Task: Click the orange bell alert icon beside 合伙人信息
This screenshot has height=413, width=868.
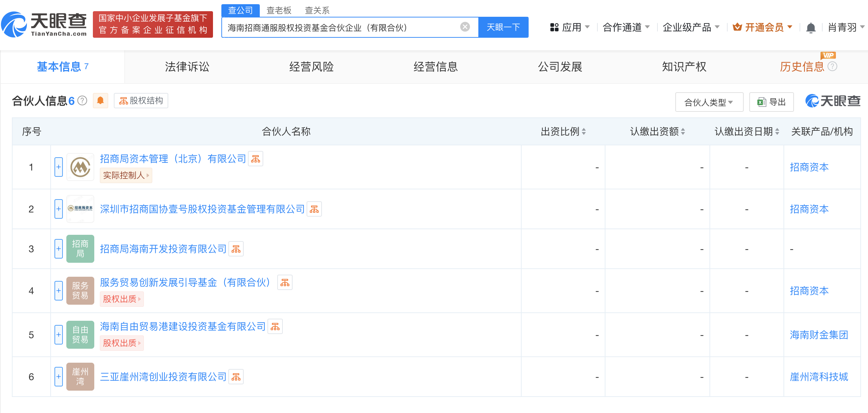Action: click(100, 101)
